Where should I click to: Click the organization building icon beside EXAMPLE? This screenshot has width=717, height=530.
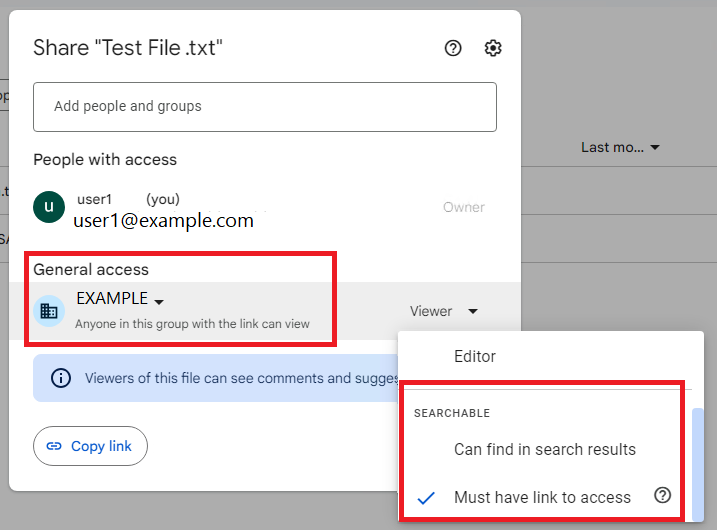click(49, 311)
